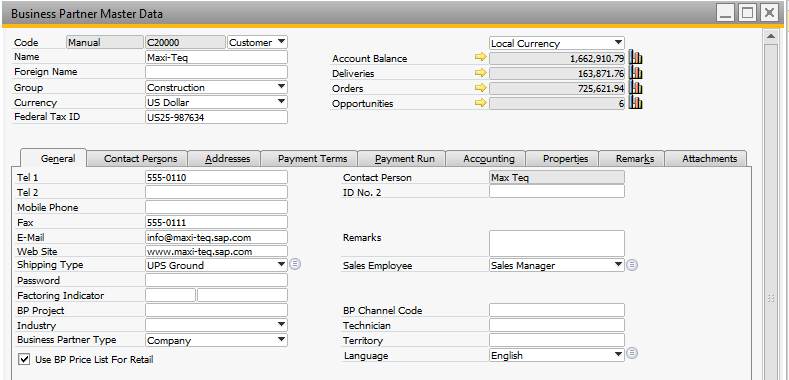Switch to the Payment Terms tab
The width and height of the screenshot is (789, 380).
312,159
